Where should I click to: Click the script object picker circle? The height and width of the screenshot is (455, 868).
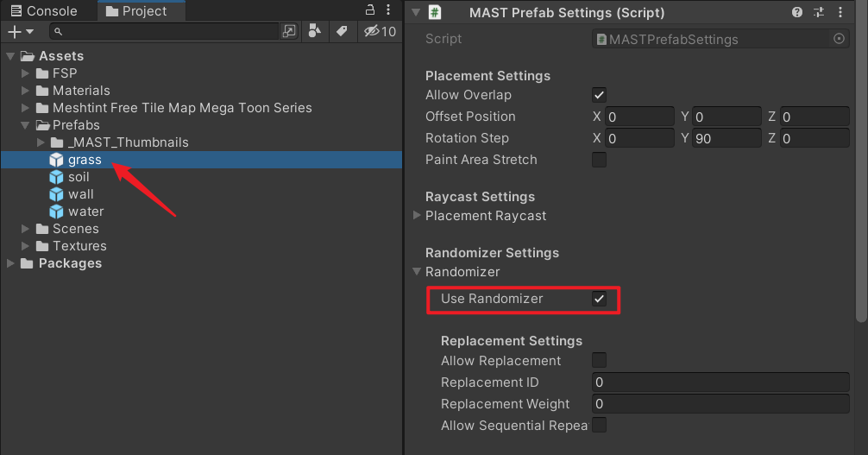[x=839, y=39]
